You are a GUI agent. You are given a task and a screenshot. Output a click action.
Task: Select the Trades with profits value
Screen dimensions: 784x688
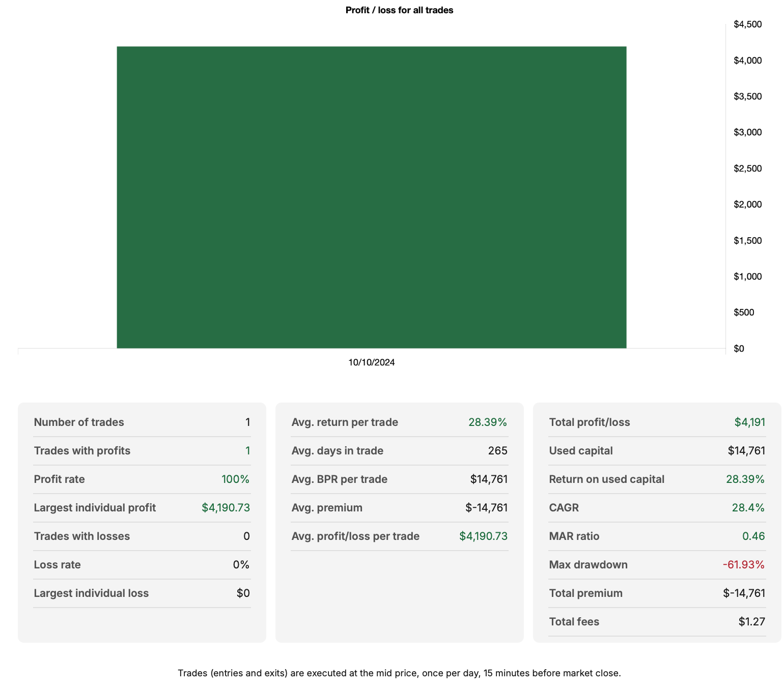tap(248, 450)
